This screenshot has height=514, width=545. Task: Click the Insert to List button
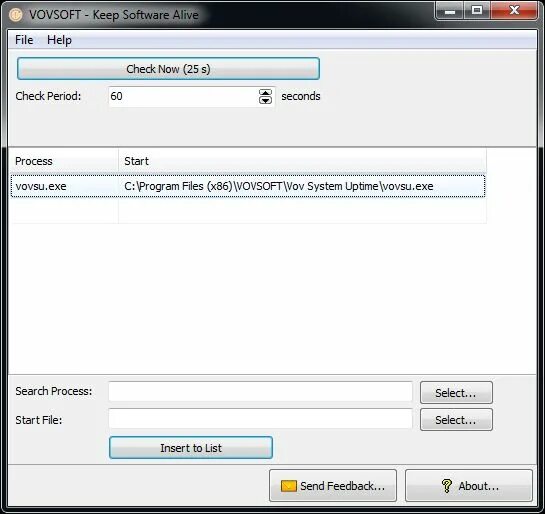click(191, 448)
